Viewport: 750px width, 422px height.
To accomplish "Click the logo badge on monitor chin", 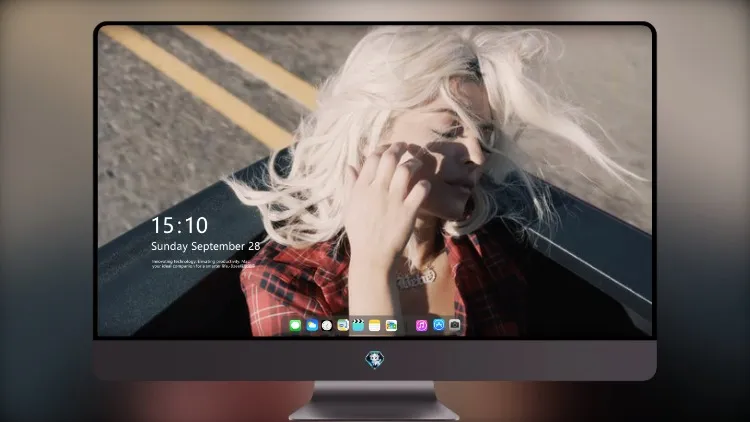I will tap(375, 359).
